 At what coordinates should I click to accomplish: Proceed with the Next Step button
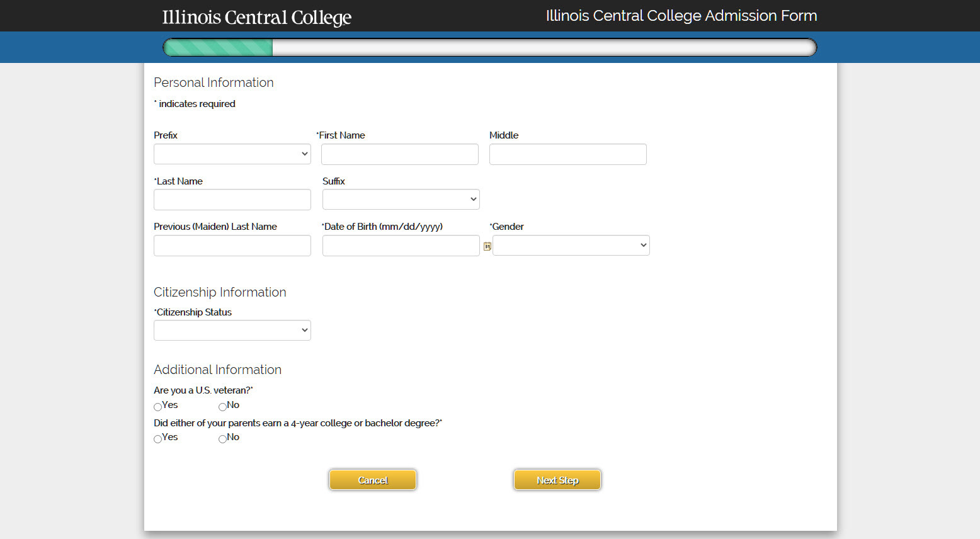click(557, 480)
